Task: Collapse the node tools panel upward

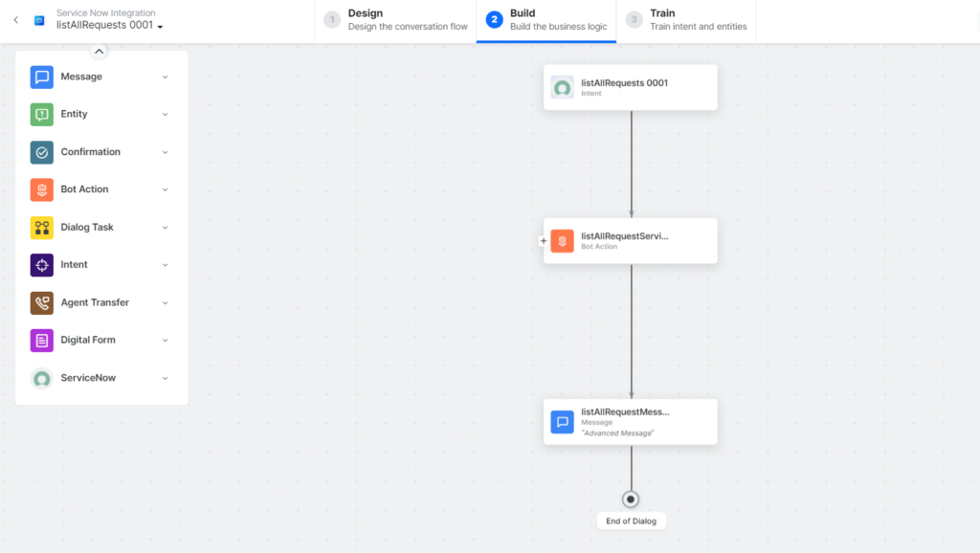Action: [x=98, y=51]
